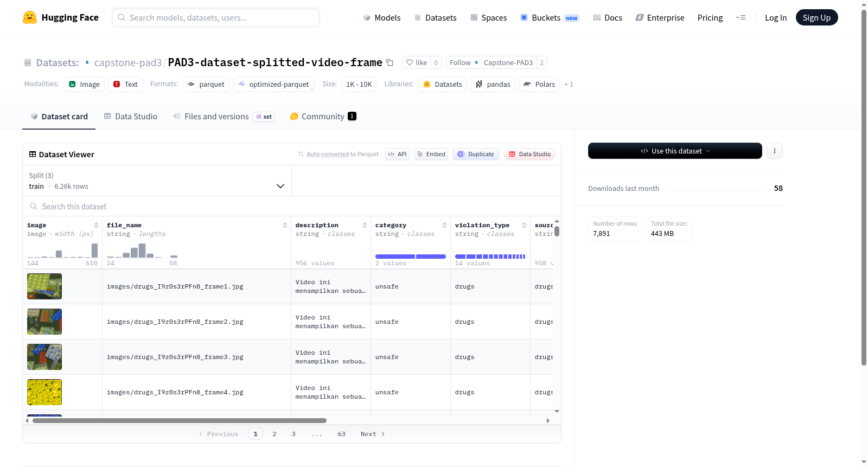Click the right arrow of the table's horizontal scrollbar
This screenshot has height=467, width=868.
click(x=548, y=420)
